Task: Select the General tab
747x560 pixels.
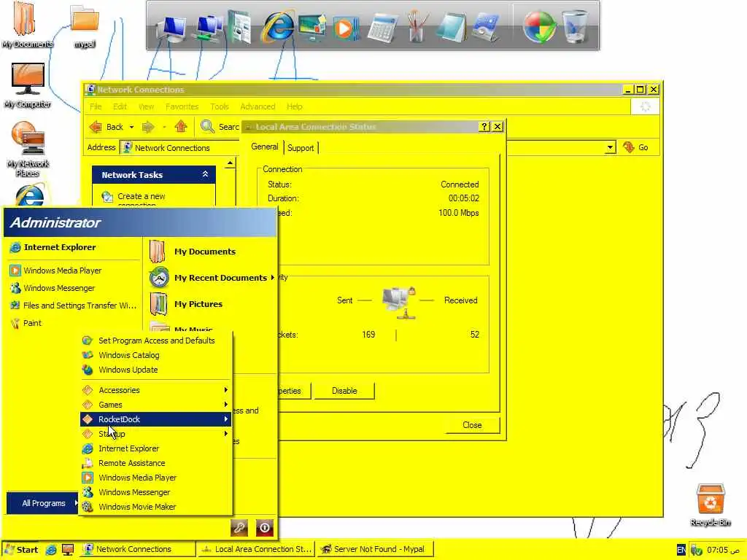Action: click(265, 146)
